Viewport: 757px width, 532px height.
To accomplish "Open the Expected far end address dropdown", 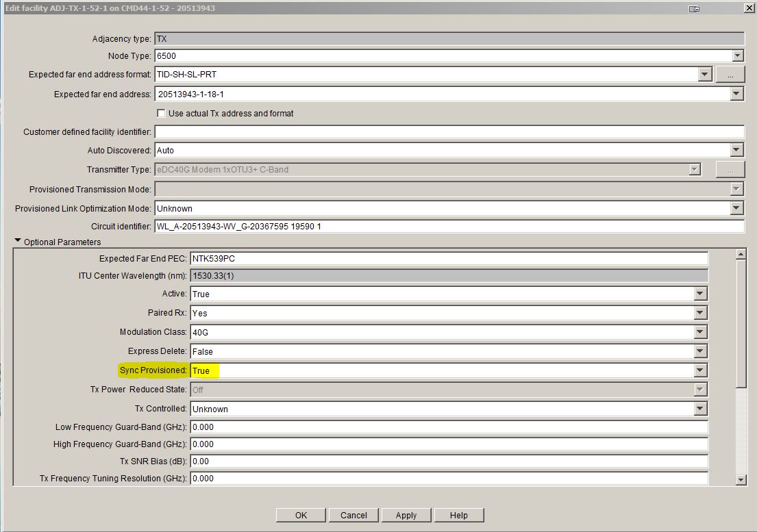I will tap(736, 94).
